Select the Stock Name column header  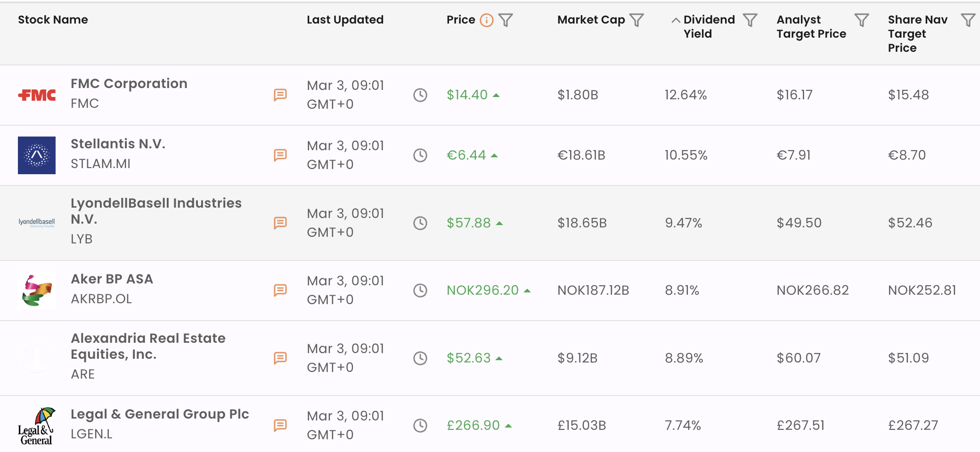point(53,20)
